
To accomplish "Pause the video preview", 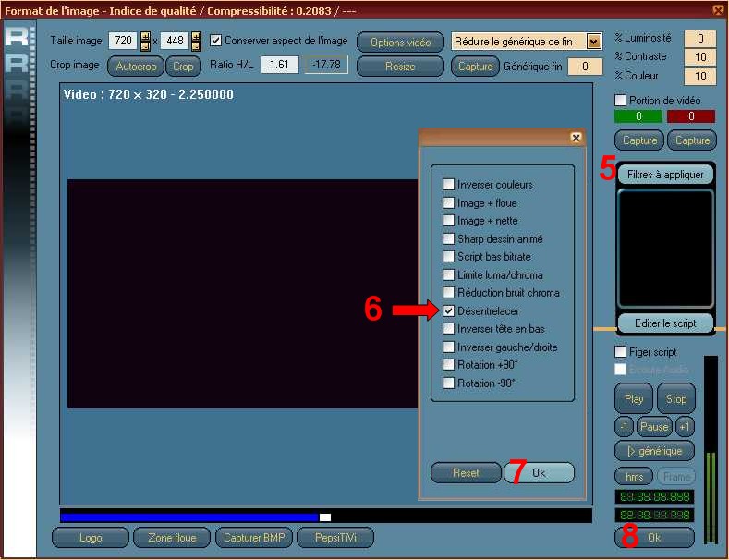I will pos(654,427).
